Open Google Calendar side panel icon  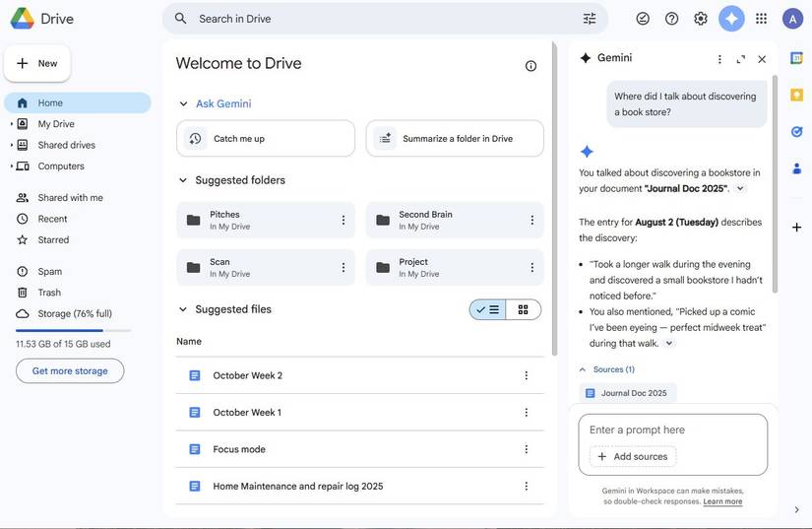(x=796, y=58)
